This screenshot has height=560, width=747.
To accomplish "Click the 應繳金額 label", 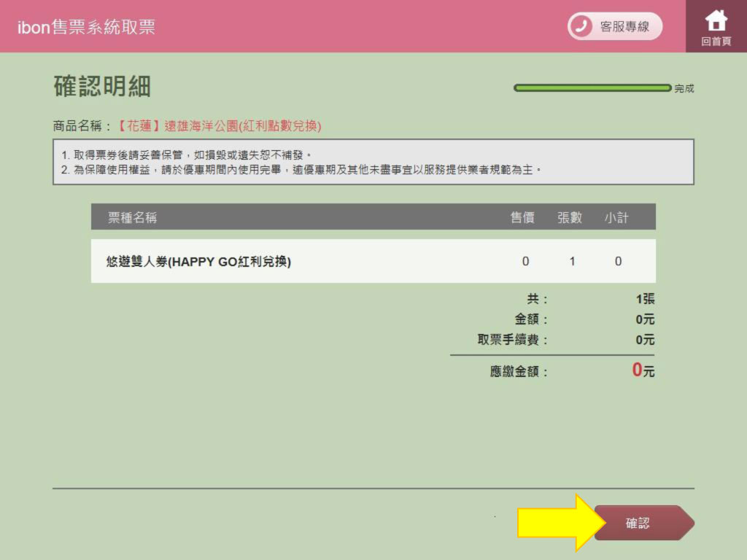I will tap(519, 371).
